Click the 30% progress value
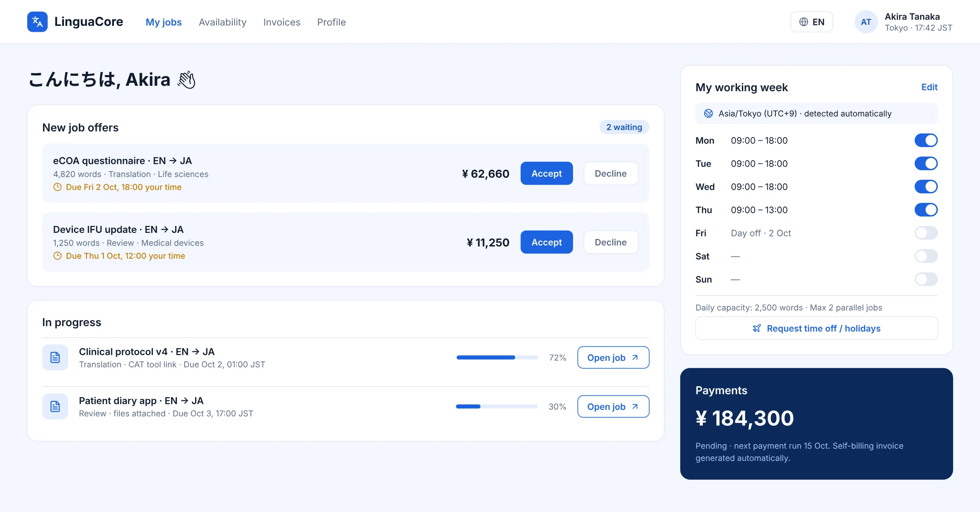The width and height of the screenshot is (980, 512). tap(558, 407)
